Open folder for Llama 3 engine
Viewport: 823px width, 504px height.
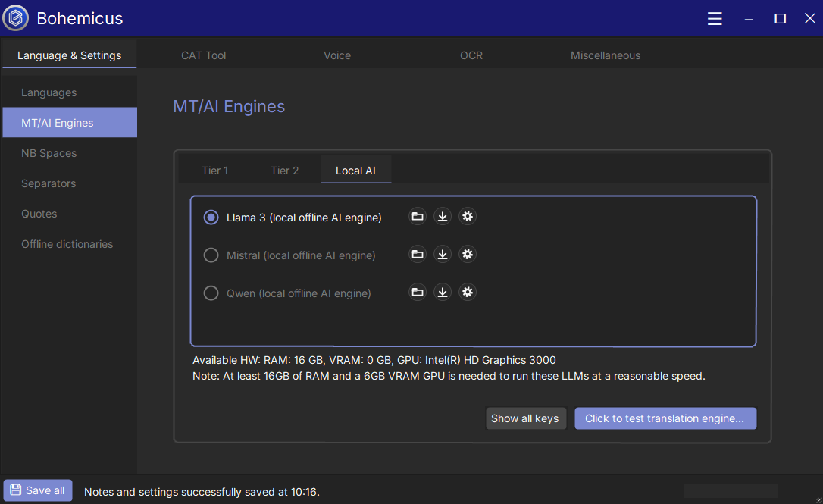[x=418, y=216]
